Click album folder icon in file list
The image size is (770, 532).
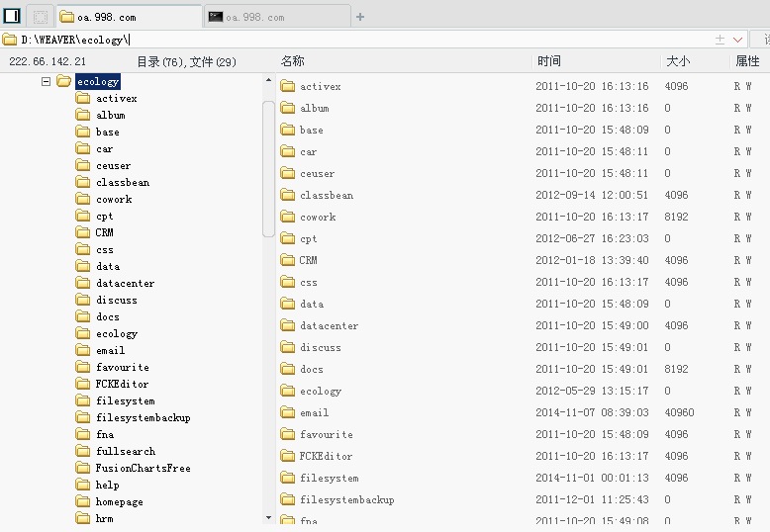287,108
